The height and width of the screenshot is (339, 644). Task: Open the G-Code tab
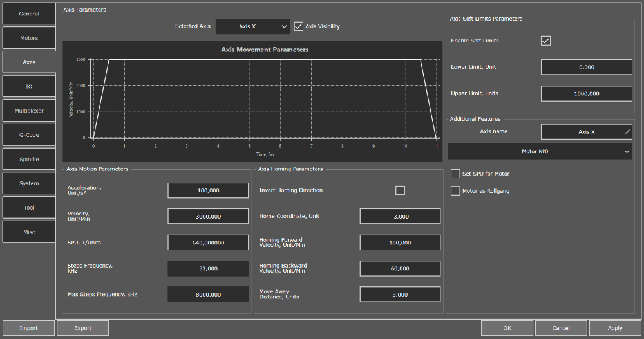29,135
